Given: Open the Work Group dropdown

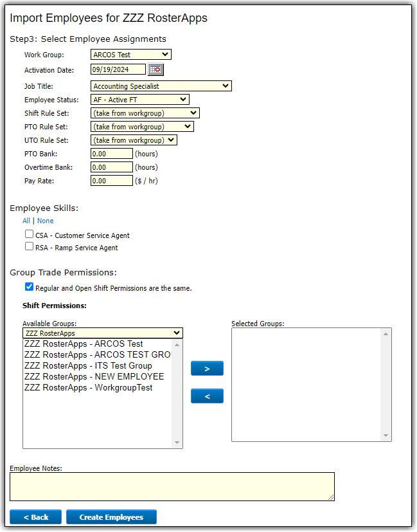Looking at the screenshot, I should [131, 55].
